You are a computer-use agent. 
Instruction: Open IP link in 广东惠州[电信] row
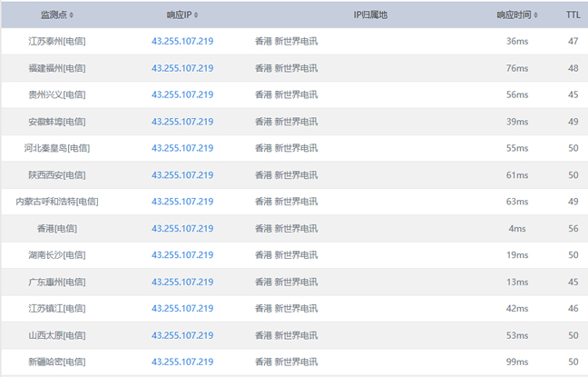pos(182,282)
